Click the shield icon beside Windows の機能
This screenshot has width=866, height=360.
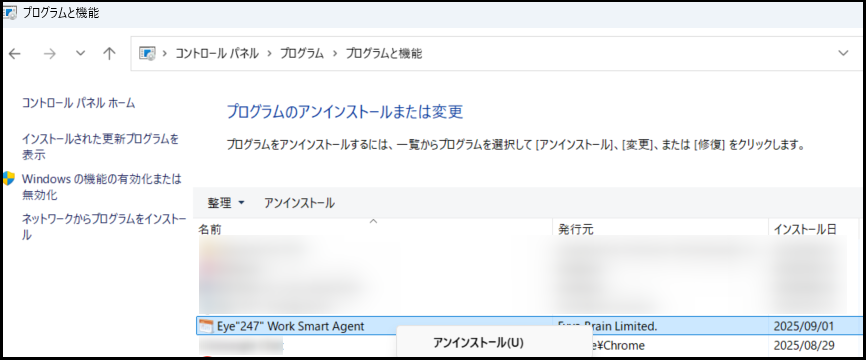[8, 178]
